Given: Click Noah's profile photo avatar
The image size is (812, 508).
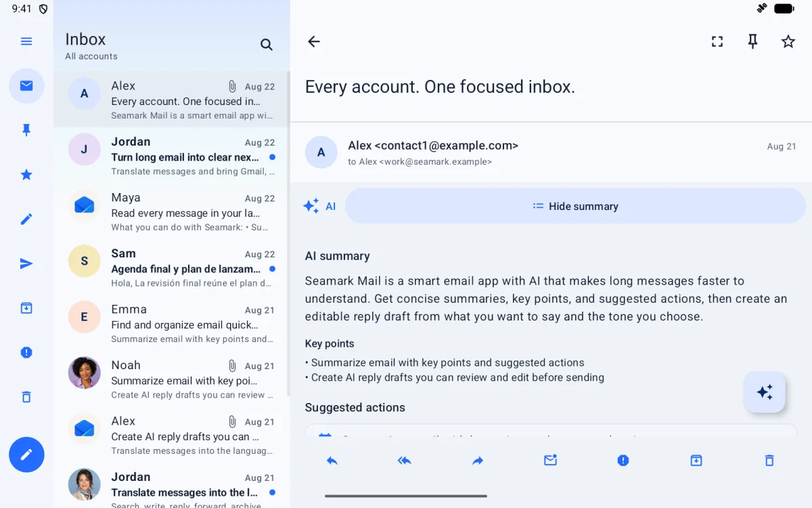Looking at the screenshot, I should point(85,373).
